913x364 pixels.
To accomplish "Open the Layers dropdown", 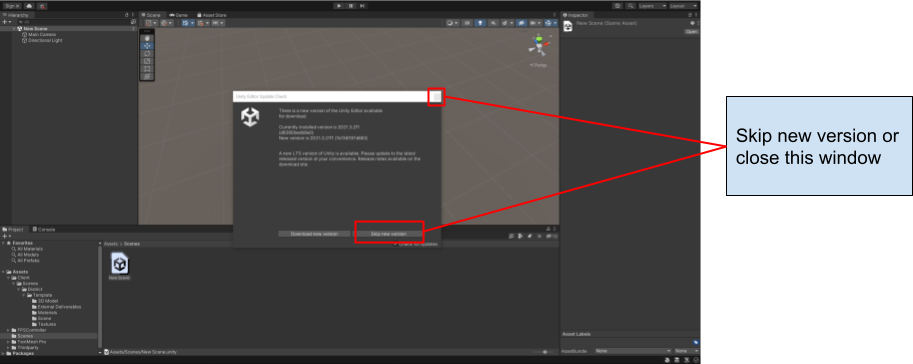I will [x=652, y=6].
